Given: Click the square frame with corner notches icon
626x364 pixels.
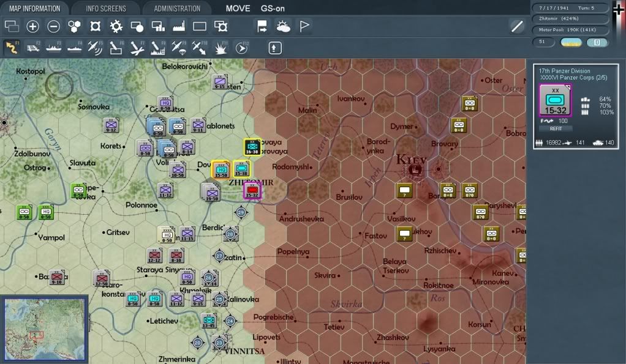Looking at the screenshot, I should point(95,27).
